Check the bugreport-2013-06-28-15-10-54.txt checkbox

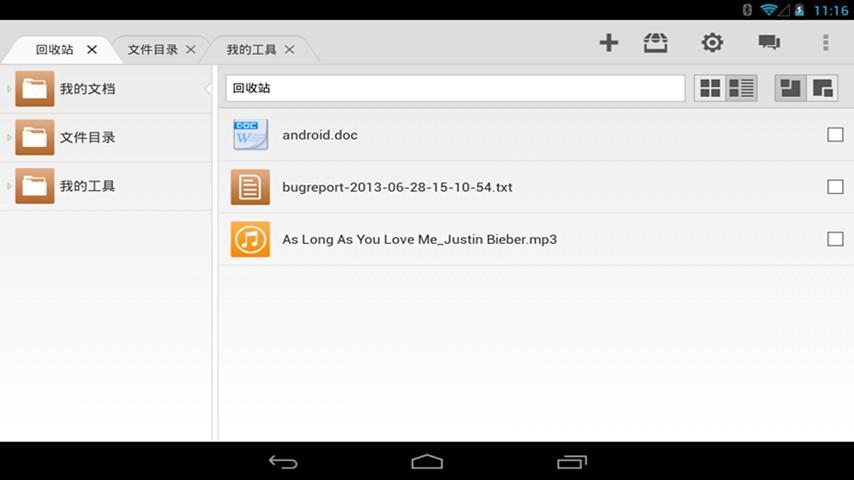pos(835,187)
